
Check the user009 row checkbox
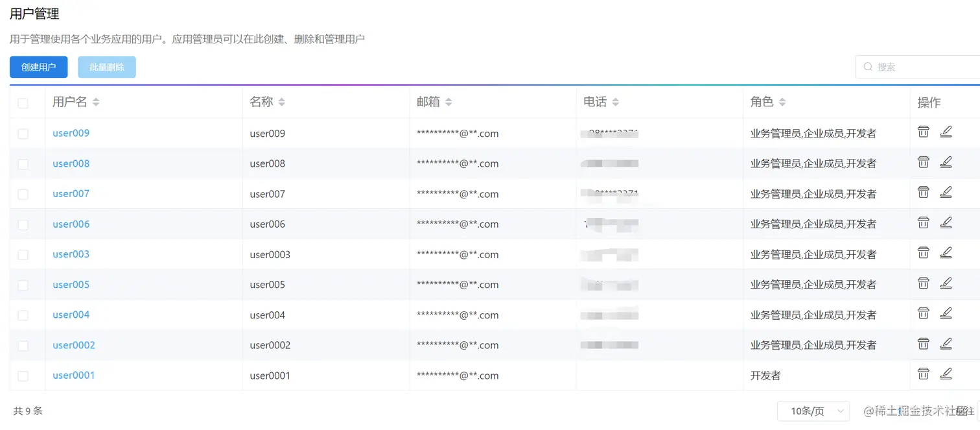23,134
